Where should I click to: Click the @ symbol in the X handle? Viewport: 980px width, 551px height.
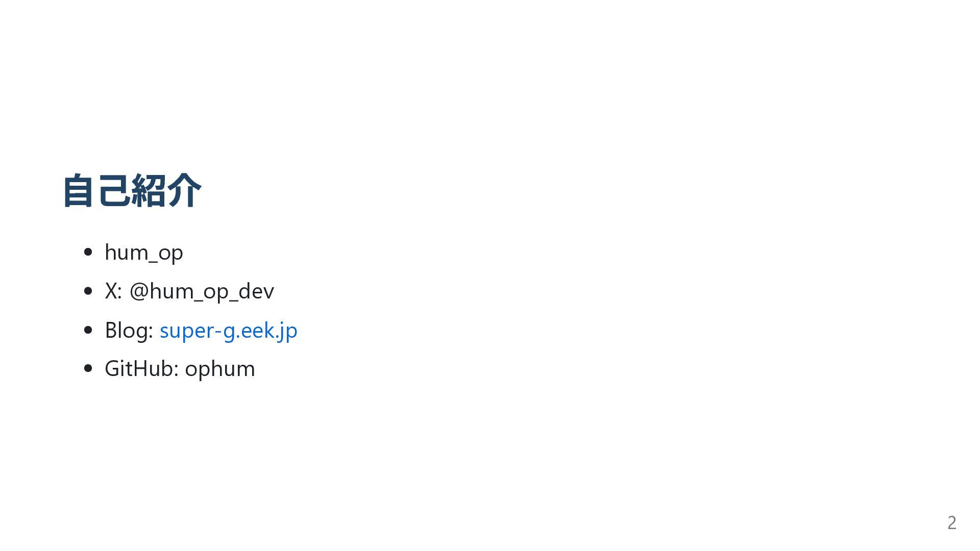tap(138, 291)
